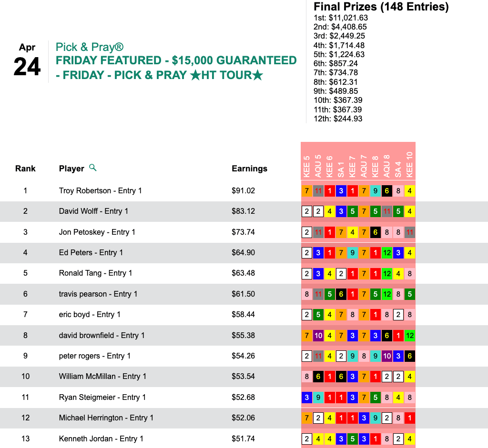Click David Wolff's yellow 4 pick for KEE 10
This screenshot has width=488, height=448.
click(x=409, y=211)
